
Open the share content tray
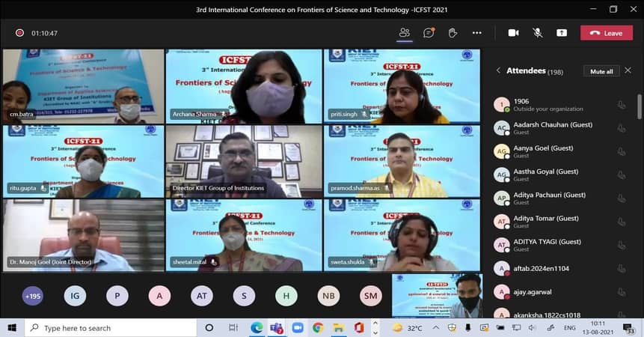pos(561,33)
